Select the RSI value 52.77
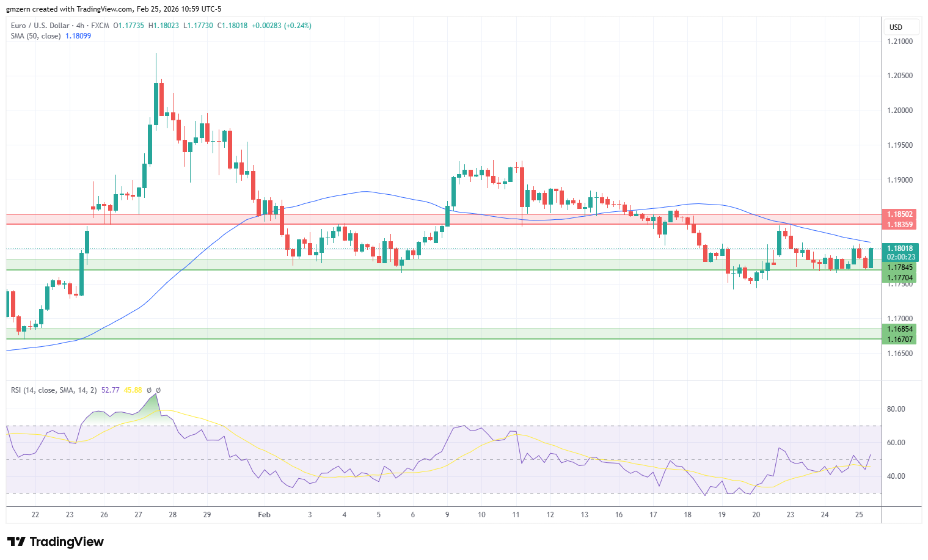 (x=111, y=390)
